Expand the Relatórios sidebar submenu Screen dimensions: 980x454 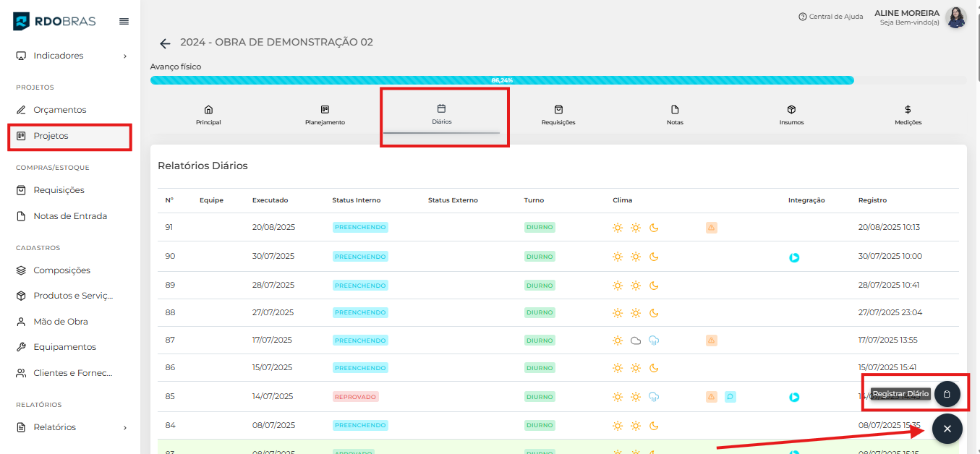pos(69,427)
